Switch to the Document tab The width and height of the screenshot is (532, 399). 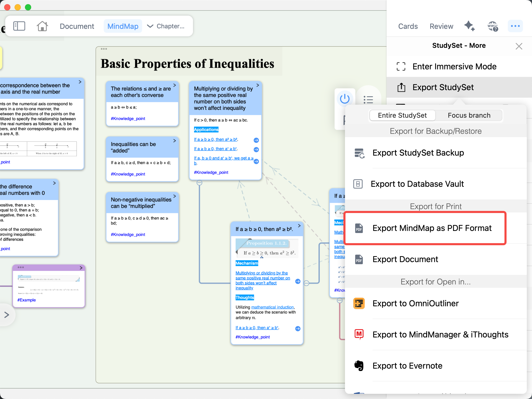[x=77, y=26]
